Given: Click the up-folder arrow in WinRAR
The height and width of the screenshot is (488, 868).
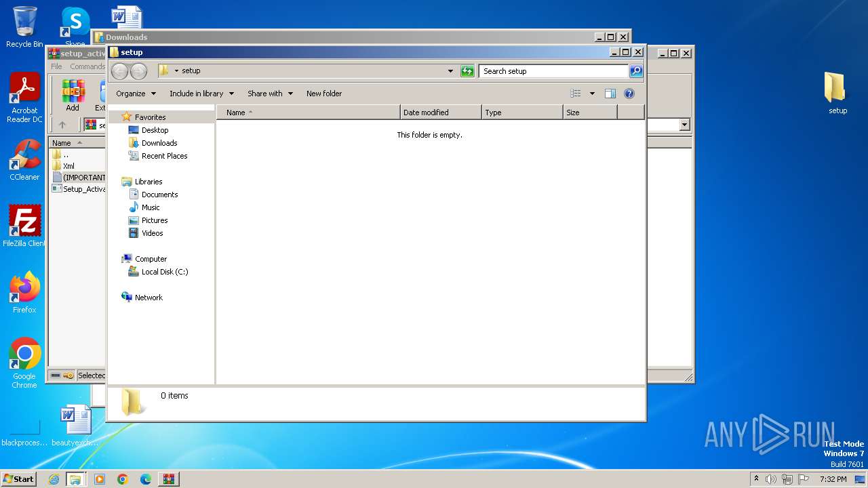Looking at the screenshot, I should pos(62,125).
